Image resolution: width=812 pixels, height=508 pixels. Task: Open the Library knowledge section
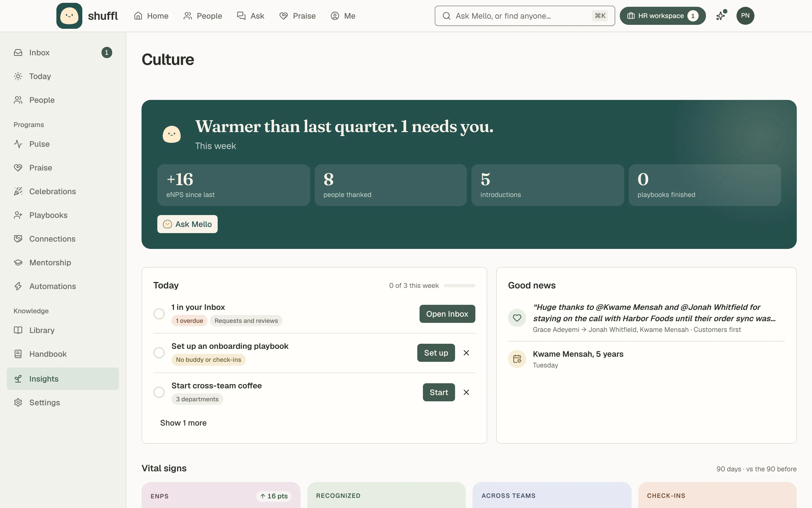63,330
